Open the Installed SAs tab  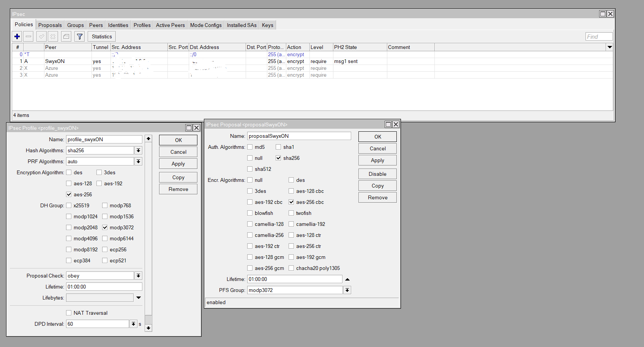242,25
